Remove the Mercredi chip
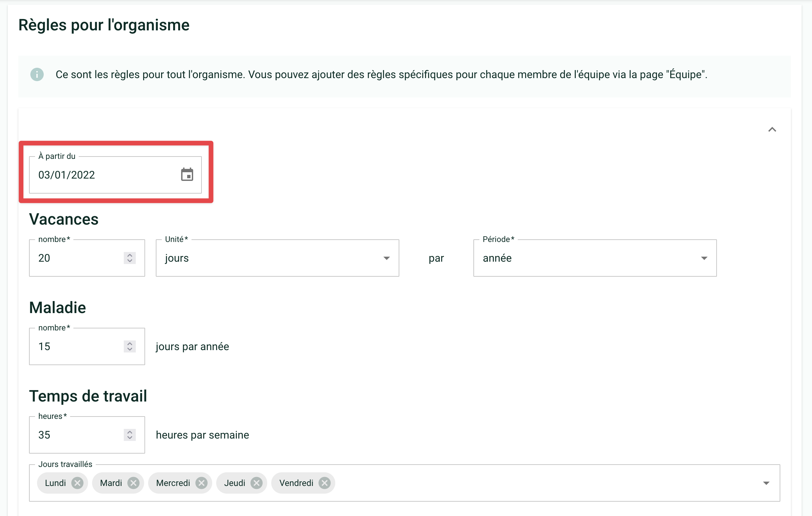812x516 pixels. [x=201, y=483]
